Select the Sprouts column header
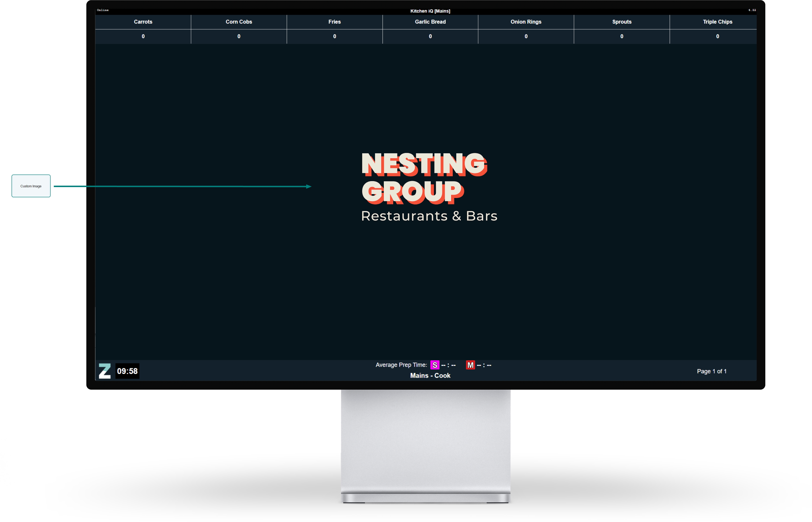 [622, 22]
